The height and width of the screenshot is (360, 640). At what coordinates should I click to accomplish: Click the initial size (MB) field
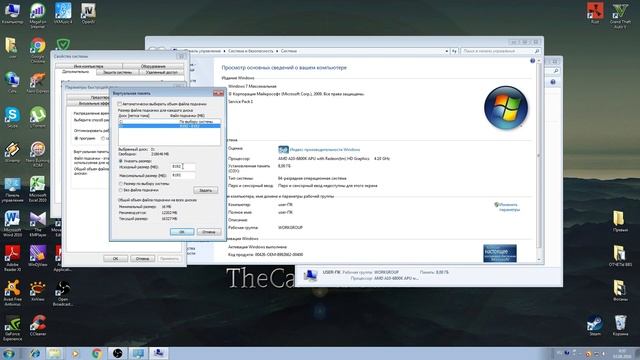click(x=183, y=167)
